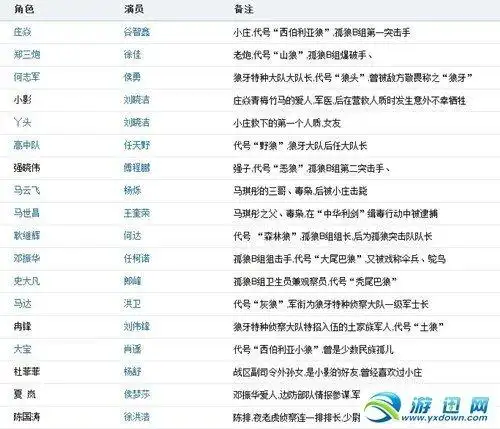The width and height of the screenshot is (500, 429).
Task: Follow the 高中队 role link
Action: tap(27, 145)
